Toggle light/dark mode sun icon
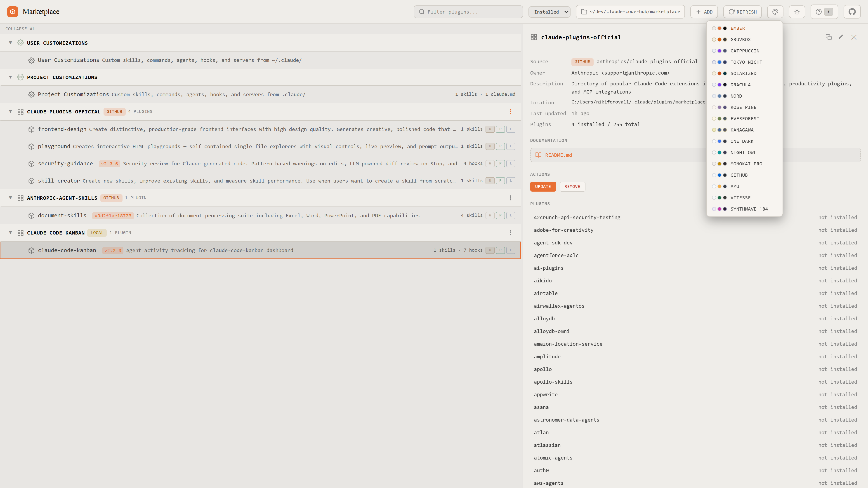 click(797, 12)
